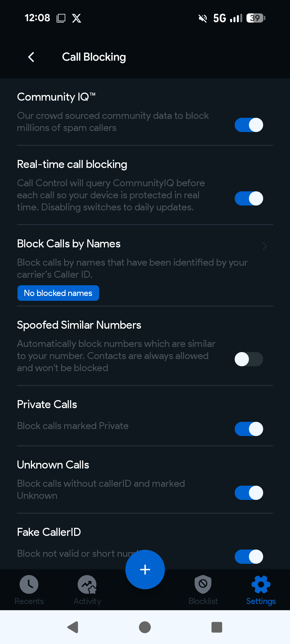Tap the blue plus add button
Image resolution: width=290 pixels, height=644 pixels.
pos(145,569)
